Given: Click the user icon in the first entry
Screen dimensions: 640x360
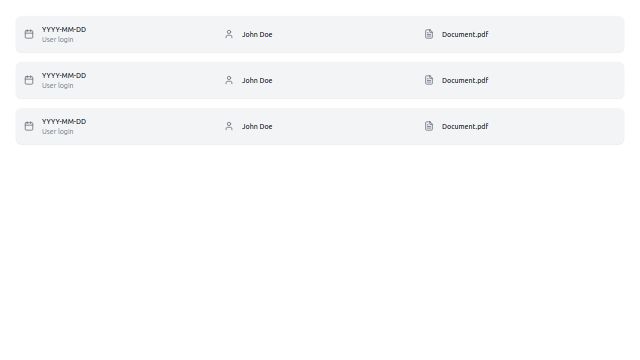Looking at the screenshot, I should 229,34.
